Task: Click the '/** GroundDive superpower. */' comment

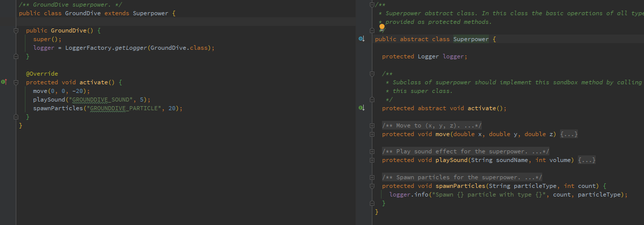Action: [71, 5]
